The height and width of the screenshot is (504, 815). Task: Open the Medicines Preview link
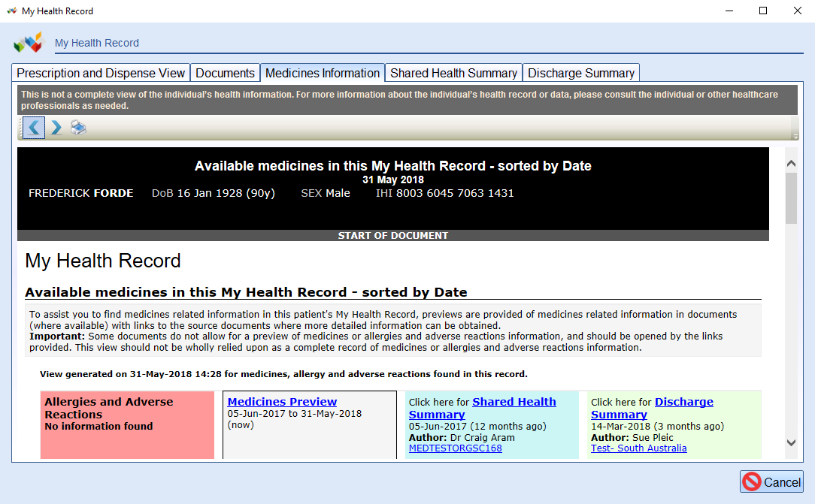(281, 401)
